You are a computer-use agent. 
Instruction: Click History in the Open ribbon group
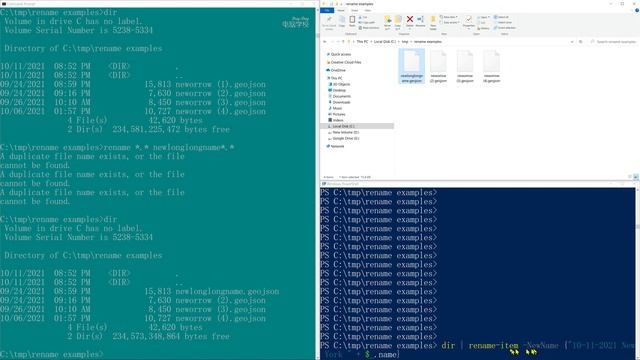coord(484,28)
